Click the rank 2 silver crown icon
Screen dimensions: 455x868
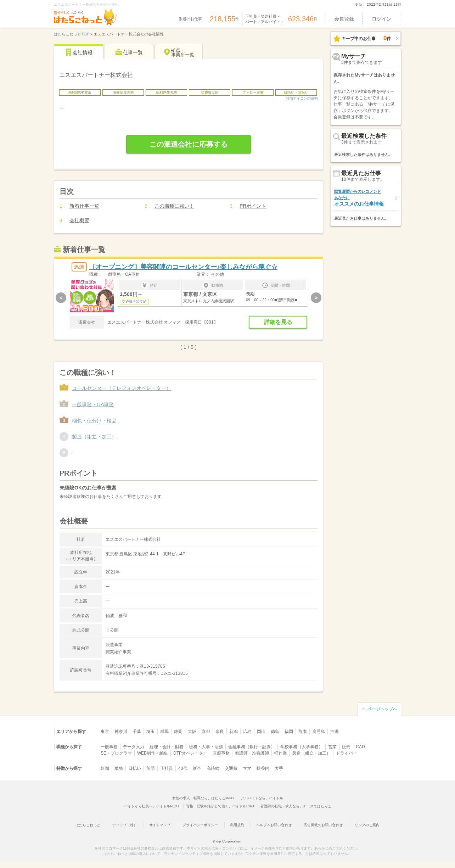coord(64,404)
